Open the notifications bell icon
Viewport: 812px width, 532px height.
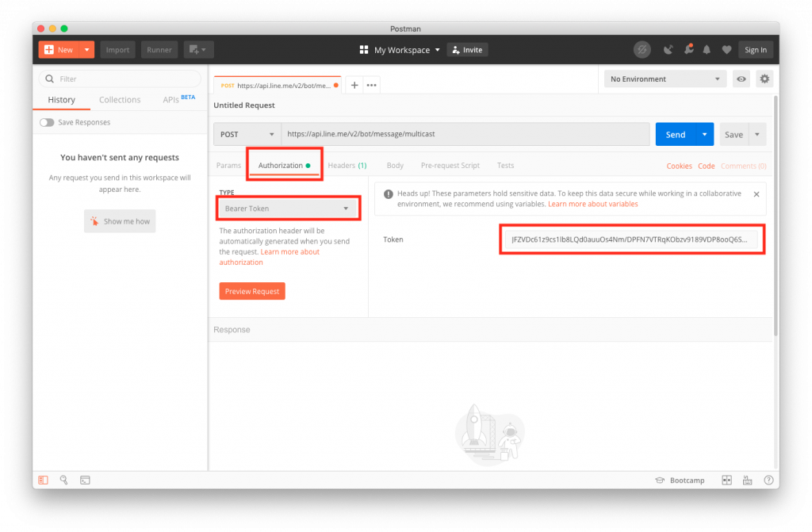tap(707, 50)
